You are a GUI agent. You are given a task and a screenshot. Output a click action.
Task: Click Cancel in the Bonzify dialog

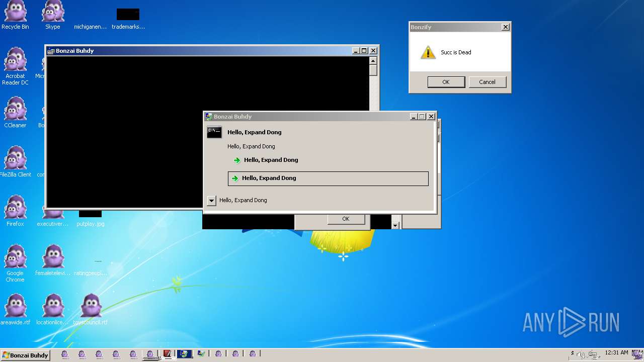pyautogui.click(x=487, y=82)
